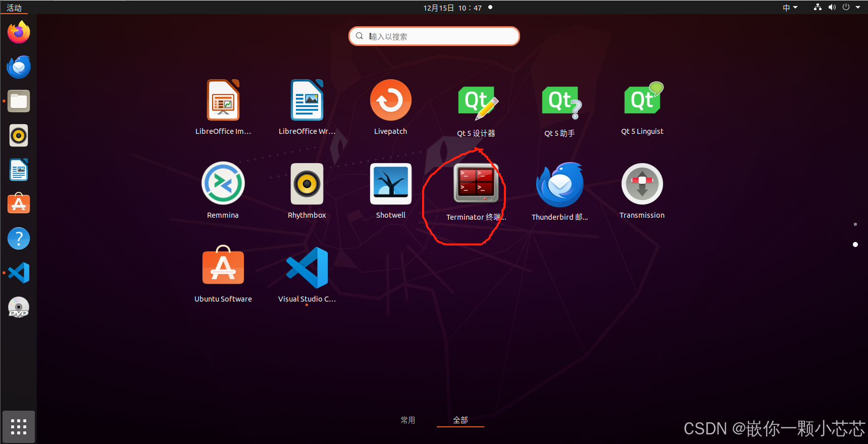Open Help from the dock

point(19,238)
